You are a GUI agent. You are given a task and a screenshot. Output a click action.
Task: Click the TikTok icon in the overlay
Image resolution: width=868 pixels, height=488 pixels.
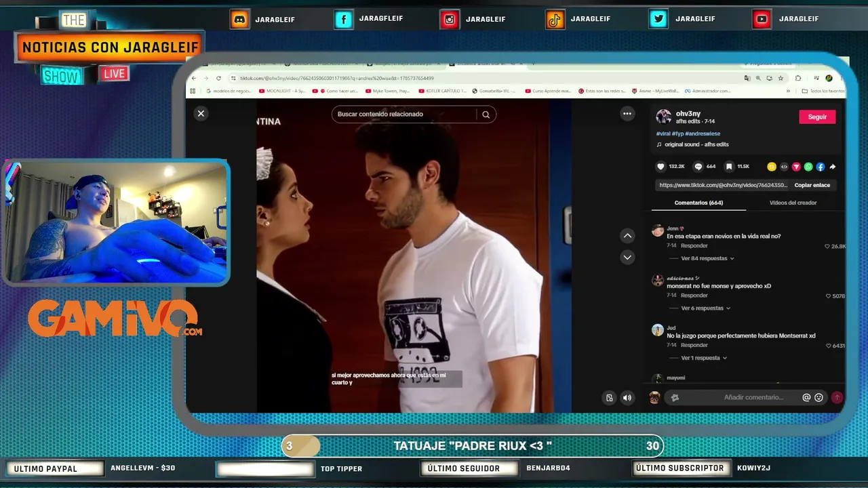(555, 20)
